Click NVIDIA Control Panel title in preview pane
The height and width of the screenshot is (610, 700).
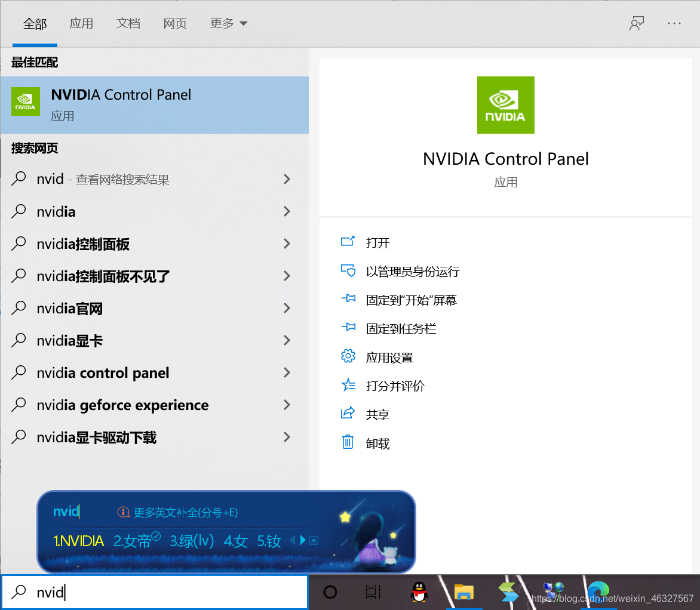506,159
